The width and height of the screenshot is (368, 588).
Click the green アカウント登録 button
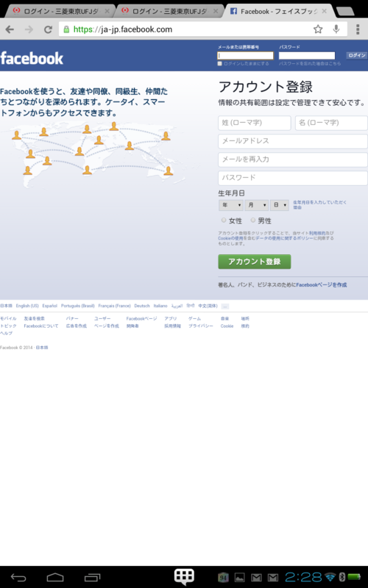tap(255, 262)
